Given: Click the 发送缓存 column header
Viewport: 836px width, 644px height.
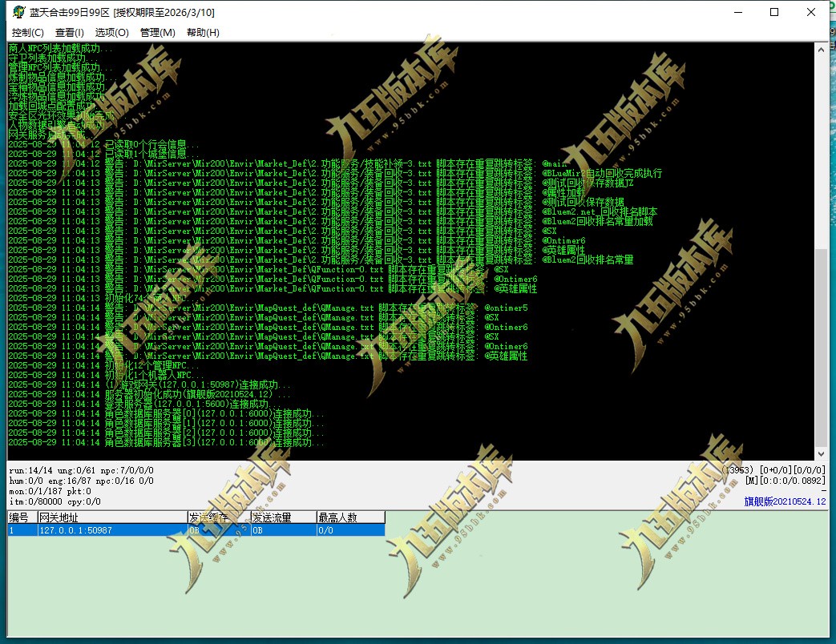Looking at the screenshot, I should (x=219, y=517).
